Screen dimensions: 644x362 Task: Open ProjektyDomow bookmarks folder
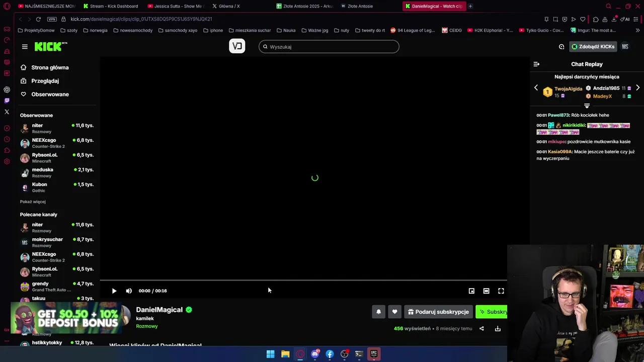(36, 30)
